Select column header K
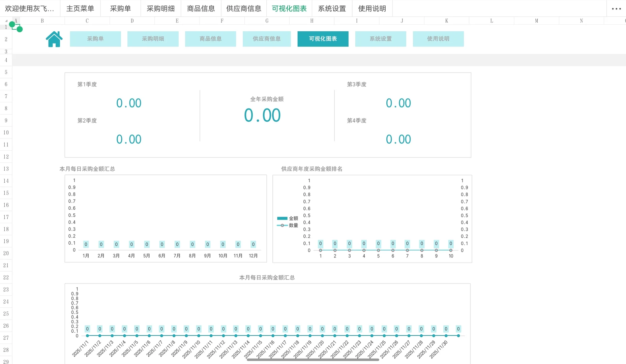Screen dimensions: 626x364 [x=446, y=21]
